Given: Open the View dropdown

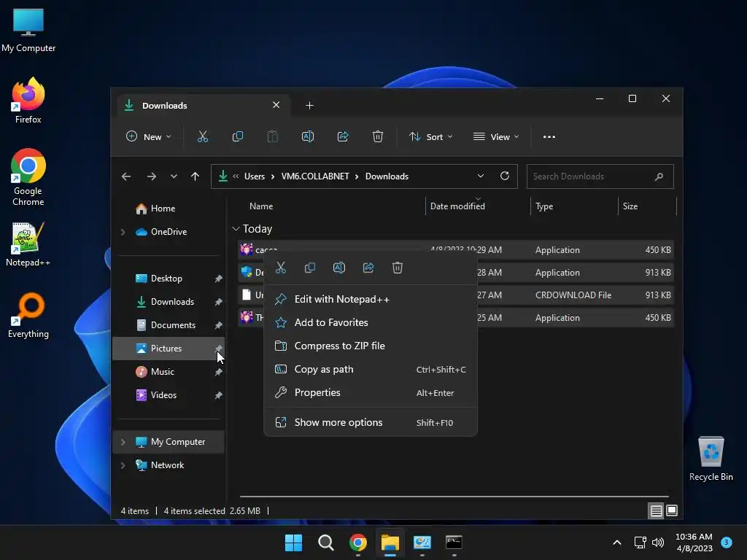Looking at the screenshot, I should coord(496,136).
